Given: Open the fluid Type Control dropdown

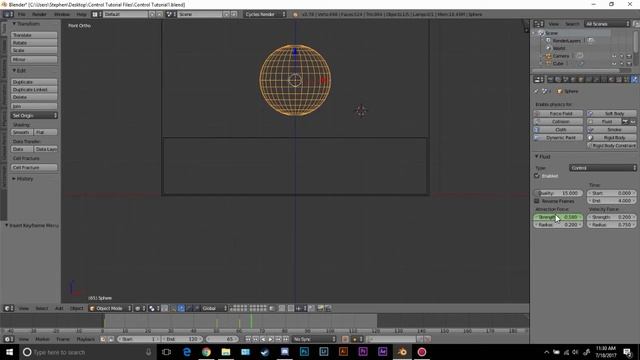Looking at the screenshot, I should click(602, 168).
